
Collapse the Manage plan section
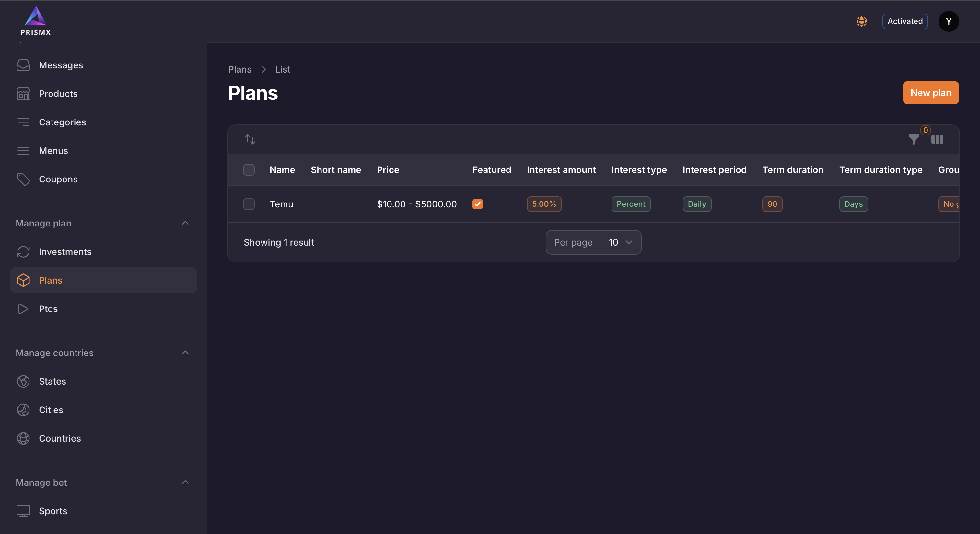(x=185, y=223)
